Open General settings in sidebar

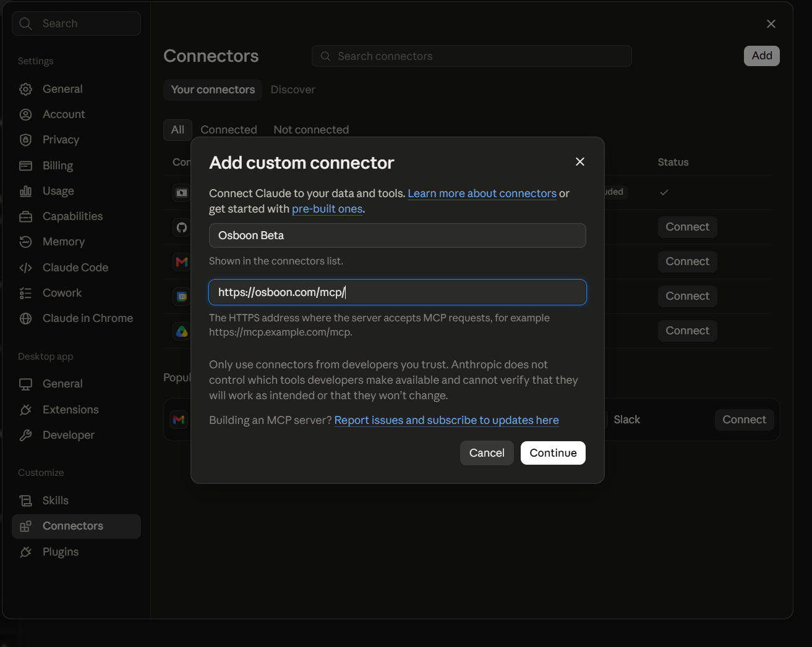[76, 89]
